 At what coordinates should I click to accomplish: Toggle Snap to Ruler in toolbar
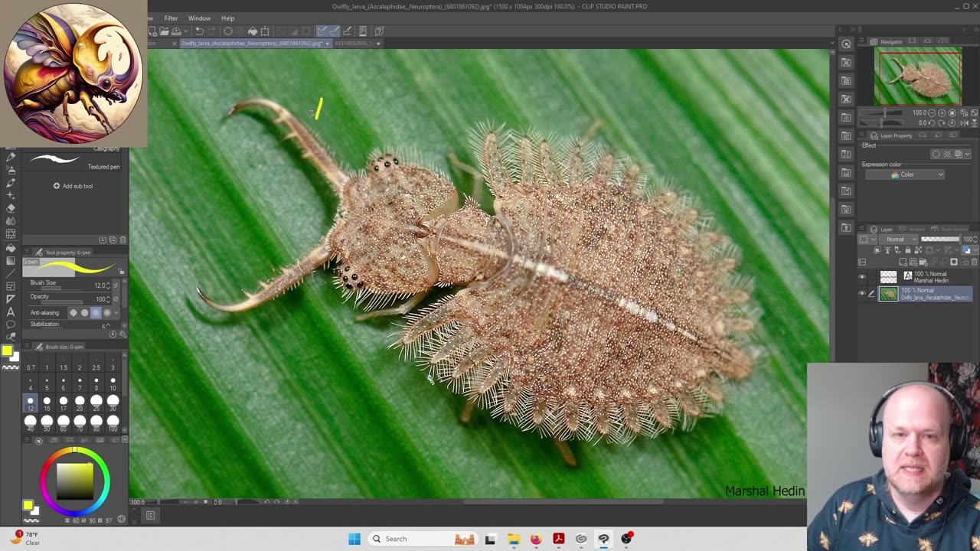pyautogui.click(x=322, y=31)
